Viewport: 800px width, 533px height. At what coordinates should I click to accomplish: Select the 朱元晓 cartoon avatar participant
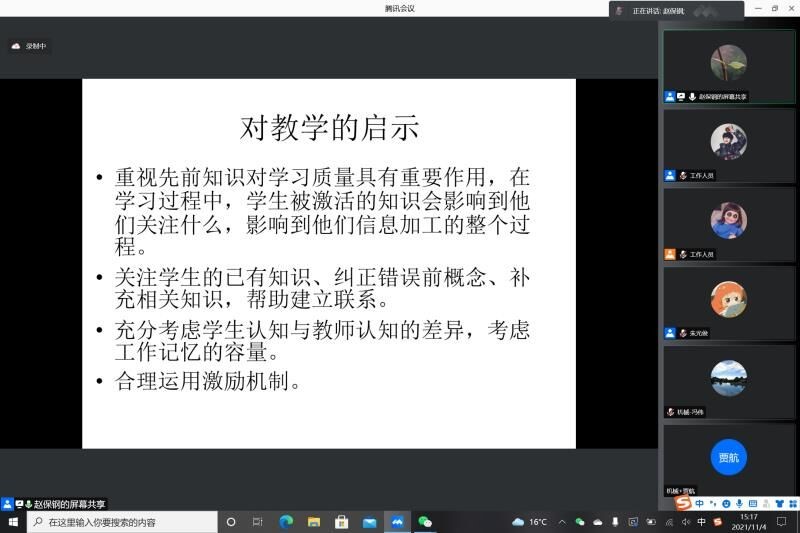point(728,299)
